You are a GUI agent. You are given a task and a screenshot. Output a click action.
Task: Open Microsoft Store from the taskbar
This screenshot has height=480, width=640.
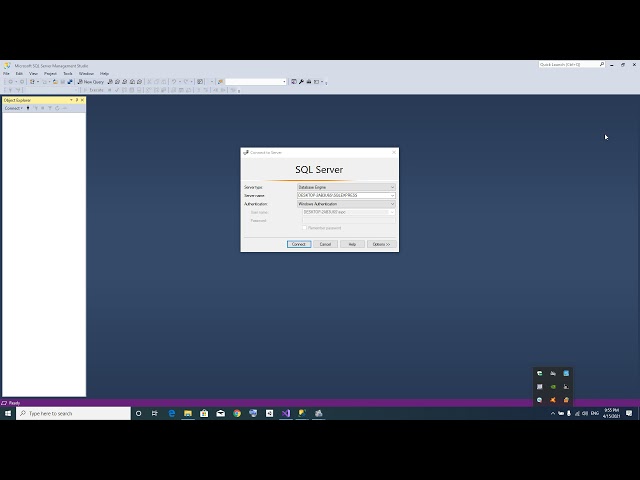pos(204,413)
